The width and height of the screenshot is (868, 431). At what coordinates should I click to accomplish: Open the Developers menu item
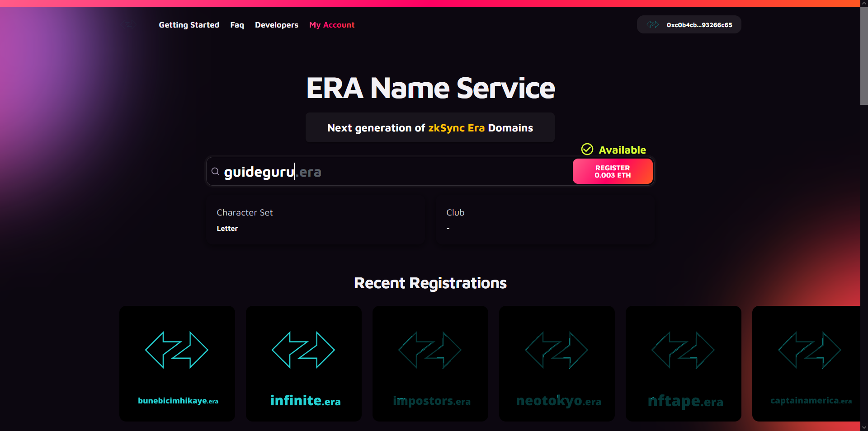[x=276, y=25]
